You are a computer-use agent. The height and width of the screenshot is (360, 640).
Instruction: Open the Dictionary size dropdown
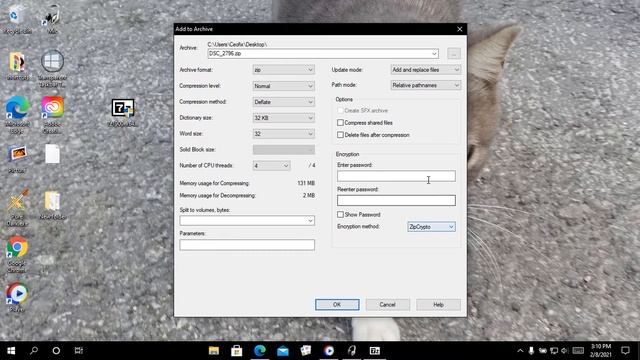(284, 118)
